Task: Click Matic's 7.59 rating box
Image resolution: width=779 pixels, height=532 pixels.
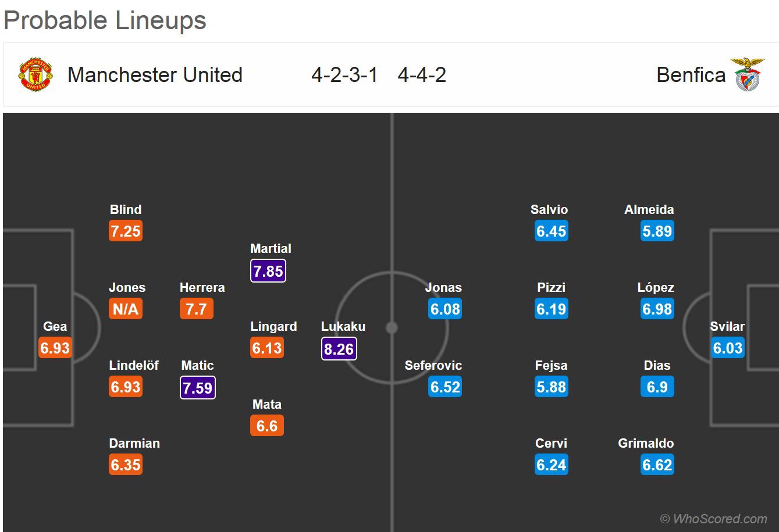Action: click(198, 387)
